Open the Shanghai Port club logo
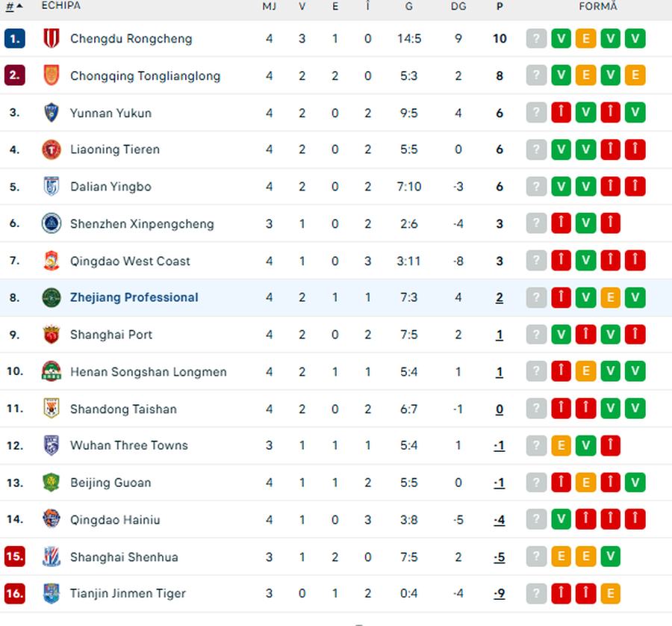 pyautogui.click(x=51, y=335)
